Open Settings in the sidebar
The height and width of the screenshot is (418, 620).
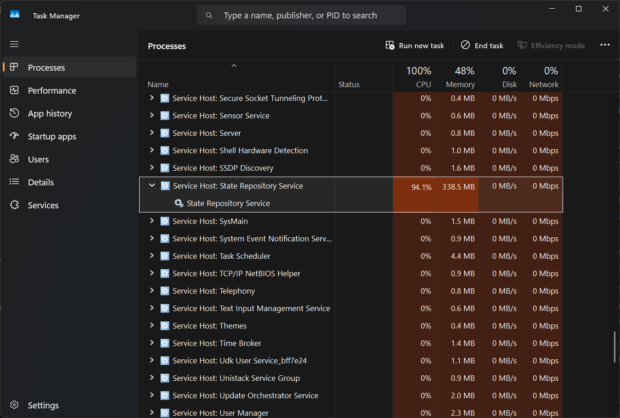[x=70, y=405]
